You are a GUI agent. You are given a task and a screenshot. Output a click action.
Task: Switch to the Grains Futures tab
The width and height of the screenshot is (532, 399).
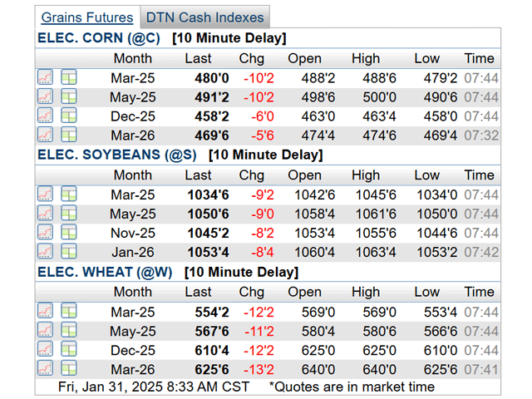87,17
